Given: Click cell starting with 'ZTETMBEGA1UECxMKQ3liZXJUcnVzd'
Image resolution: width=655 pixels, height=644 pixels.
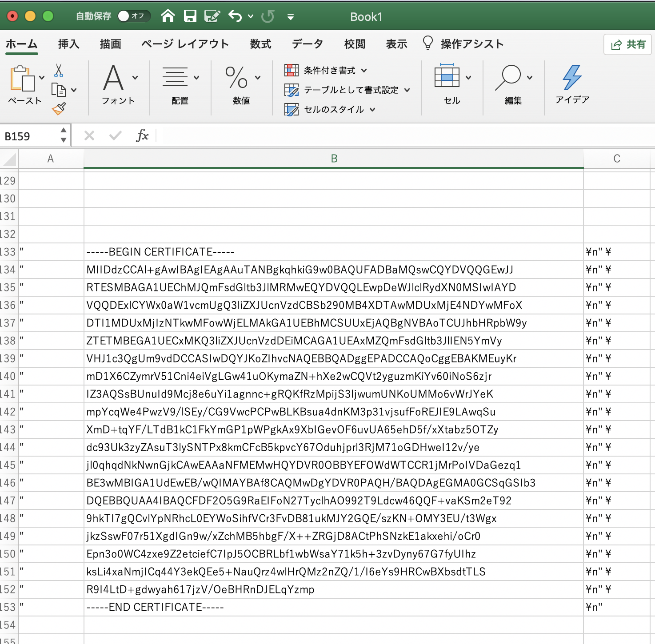Looking at the screenshot, I should click(334, 341).
